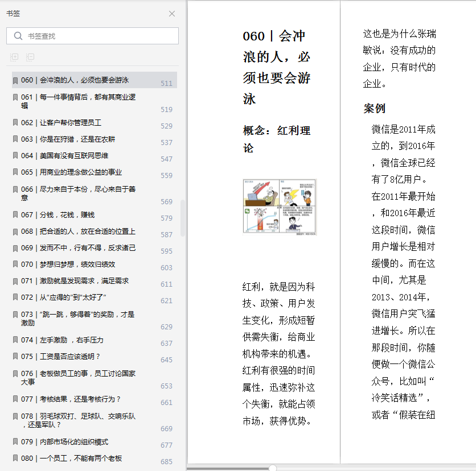Close the bookmarks panel
This screenshot has width=476, height=471.
point(172,14)
